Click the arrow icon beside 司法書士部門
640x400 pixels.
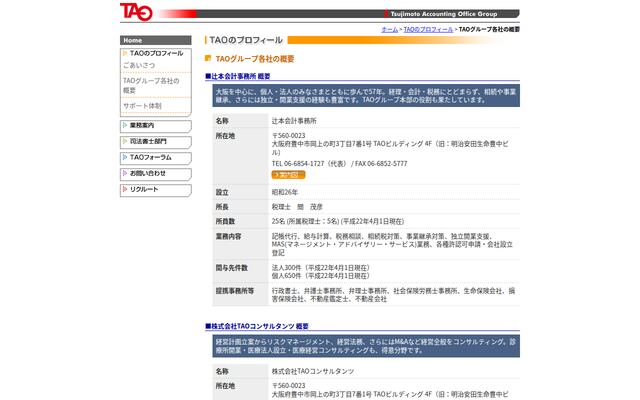[x=125, y=141]
